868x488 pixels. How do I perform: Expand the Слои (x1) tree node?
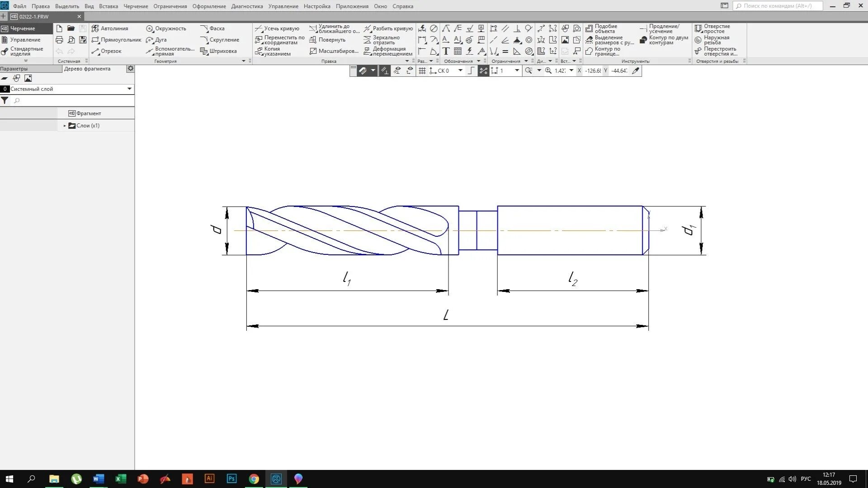point(65,126)
